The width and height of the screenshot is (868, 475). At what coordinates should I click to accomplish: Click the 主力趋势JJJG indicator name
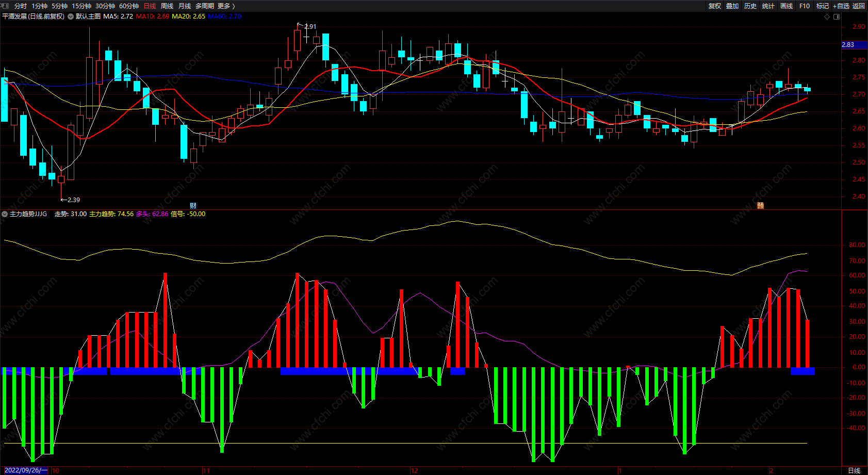28,214
